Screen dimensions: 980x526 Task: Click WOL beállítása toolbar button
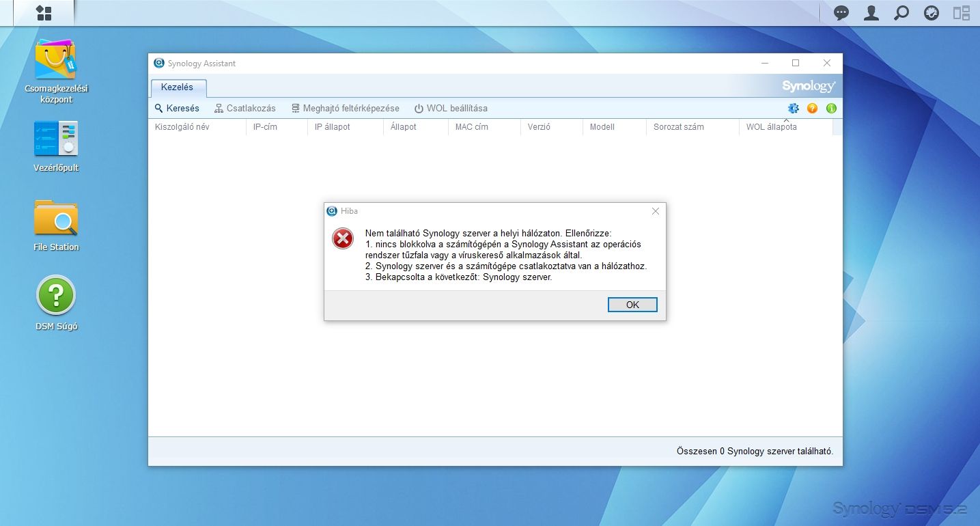451,108
